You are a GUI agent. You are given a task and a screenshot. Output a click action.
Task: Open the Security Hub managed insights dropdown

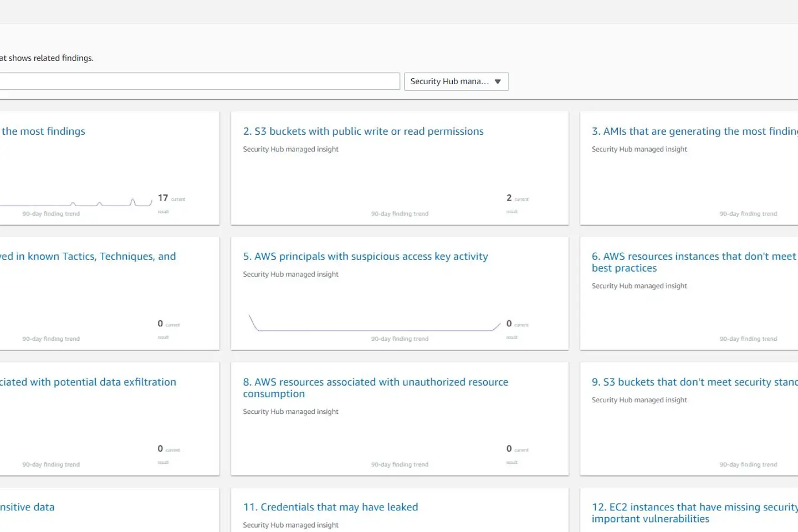[456, 81]
